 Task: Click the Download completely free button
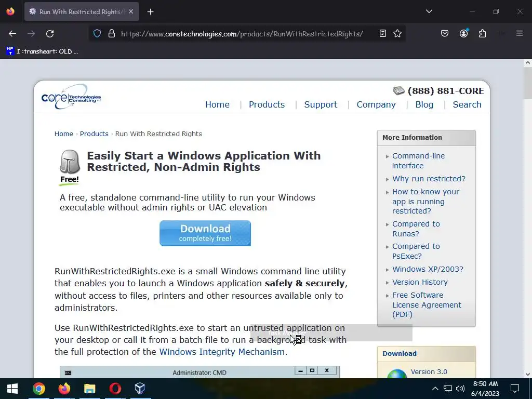(205, 233)
